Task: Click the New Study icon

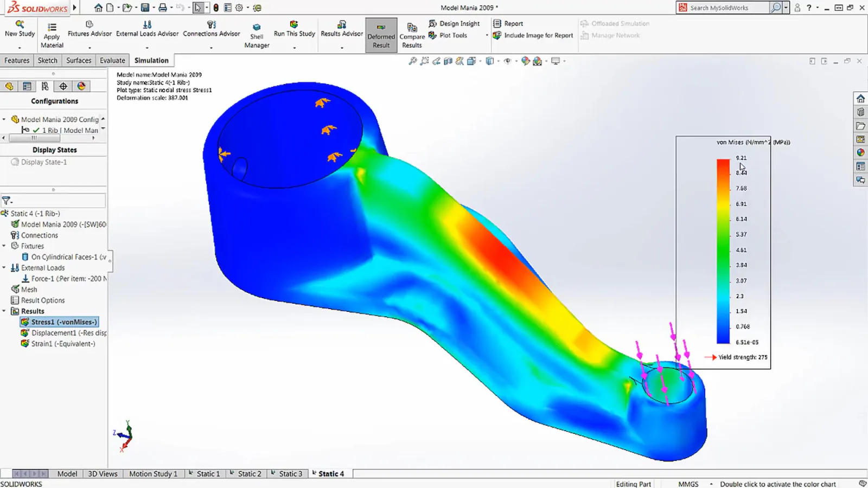Action: tap(20, 29)
